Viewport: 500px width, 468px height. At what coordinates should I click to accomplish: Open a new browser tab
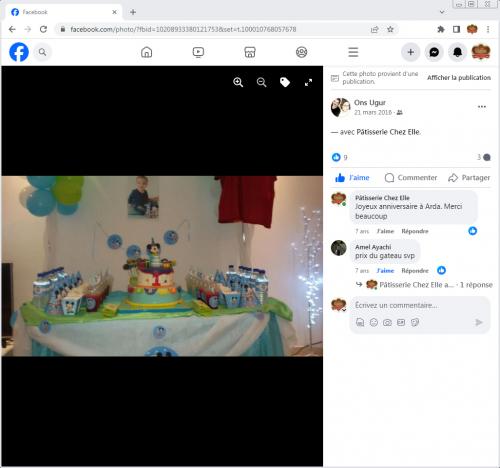(x=133, y=12)
